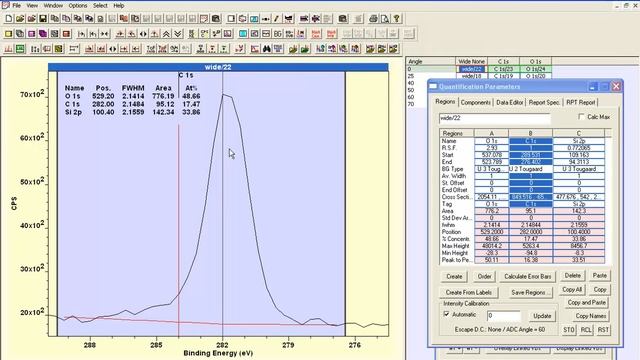The width and height of the screenshot is (640, 360).
Task: Click the yellow Open folder icon
Action: [x=20, y=19]
